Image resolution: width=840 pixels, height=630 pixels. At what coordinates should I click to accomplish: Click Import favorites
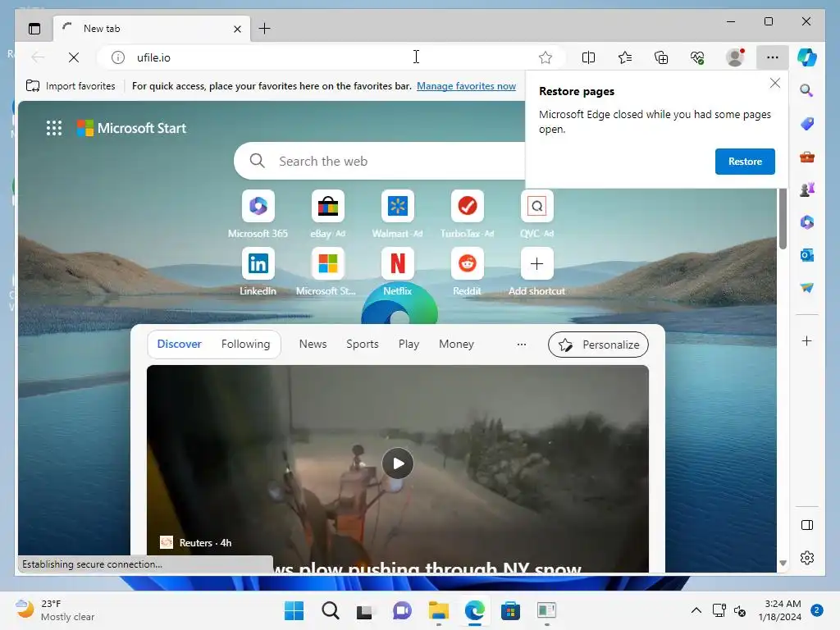pos(71,85)
